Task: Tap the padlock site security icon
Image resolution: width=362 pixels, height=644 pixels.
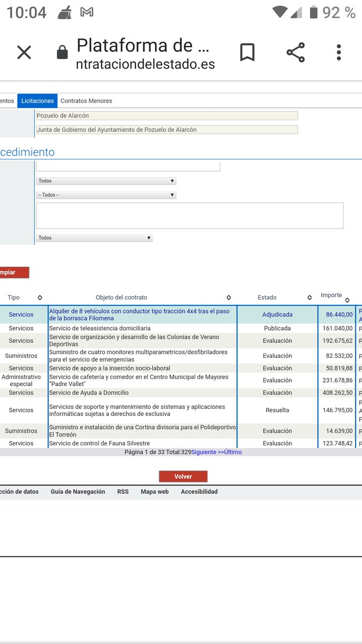Action: pos(63,53)
